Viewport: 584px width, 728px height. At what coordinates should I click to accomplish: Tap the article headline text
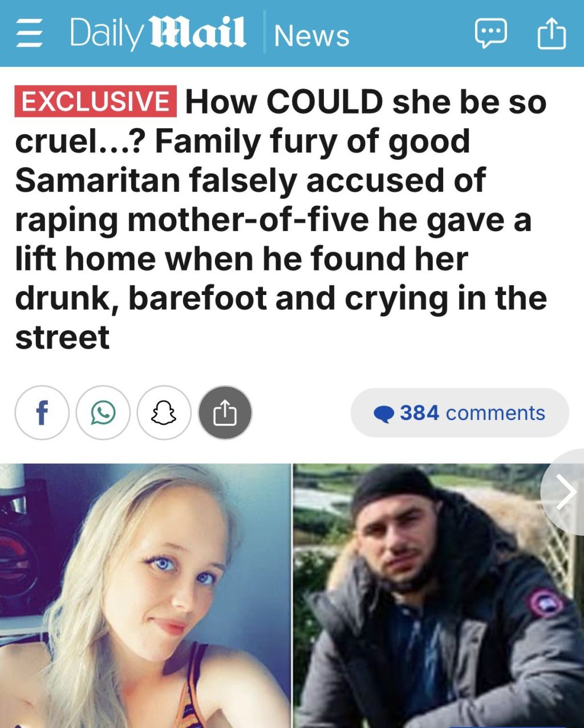[x=281, y=219]
